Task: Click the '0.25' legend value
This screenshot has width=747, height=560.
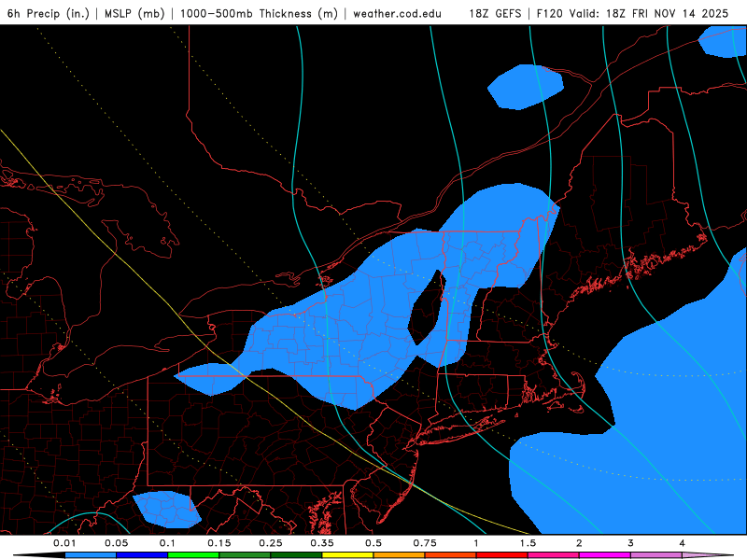Action: tap(271, 543)
